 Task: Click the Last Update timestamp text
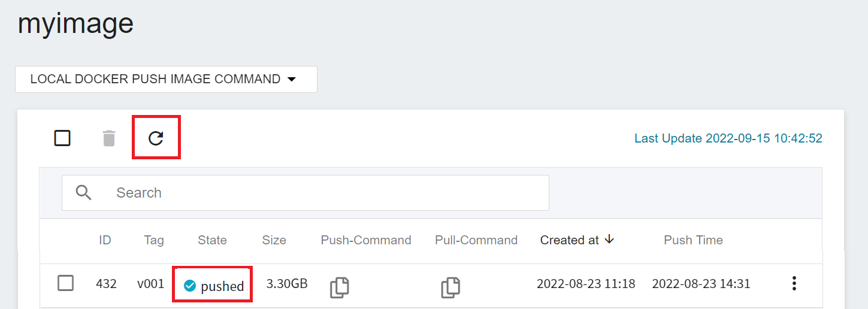pos(728,138)
